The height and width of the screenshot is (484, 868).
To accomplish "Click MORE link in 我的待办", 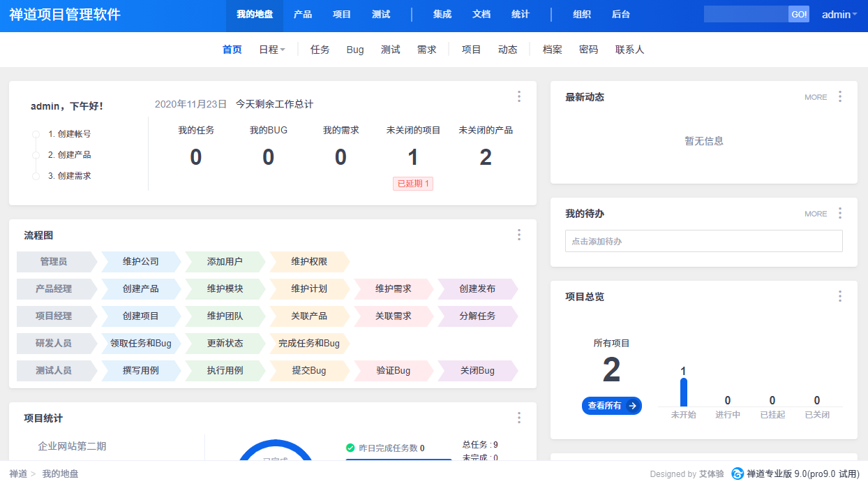I will click(x=816, y=214).
